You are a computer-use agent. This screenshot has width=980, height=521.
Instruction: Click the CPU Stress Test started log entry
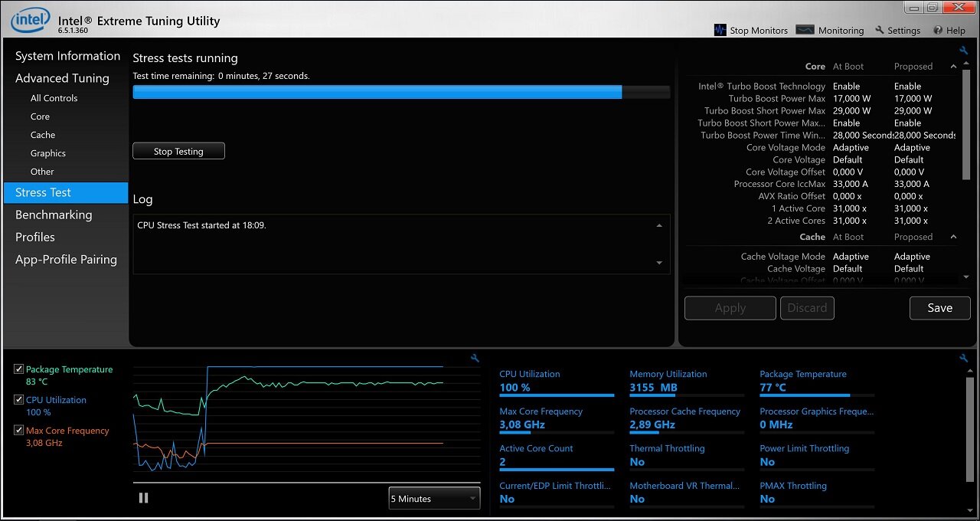(201, 225)
